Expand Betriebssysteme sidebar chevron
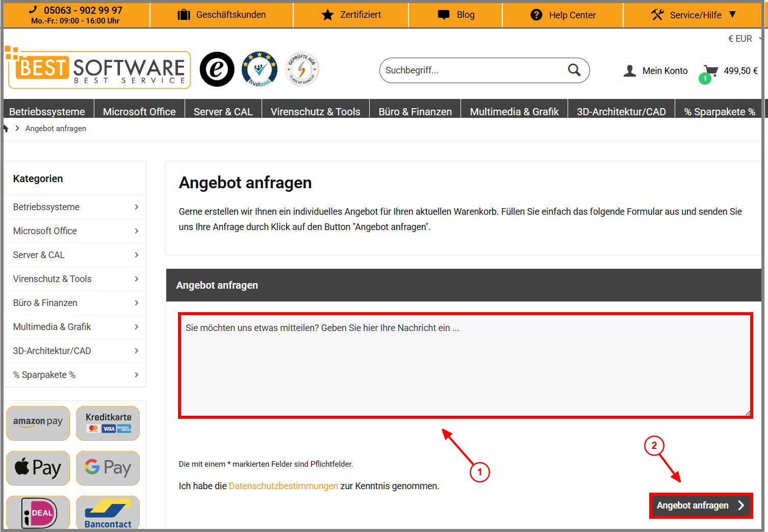 point(136,207)
